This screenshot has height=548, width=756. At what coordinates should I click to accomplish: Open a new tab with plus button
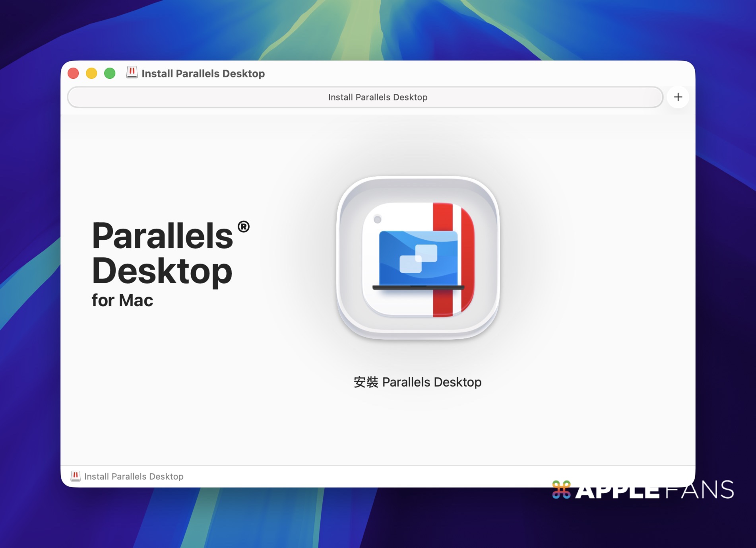[x=678, y=97]
